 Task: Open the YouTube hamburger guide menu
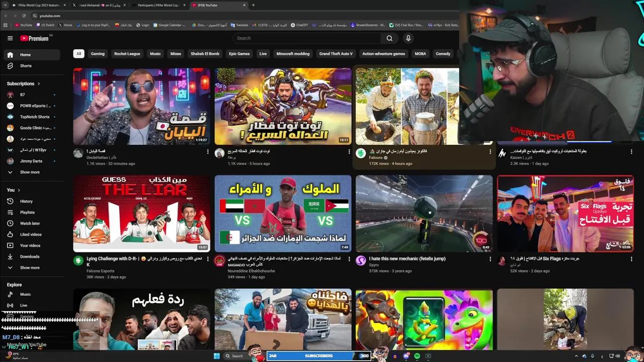point(10,38)
